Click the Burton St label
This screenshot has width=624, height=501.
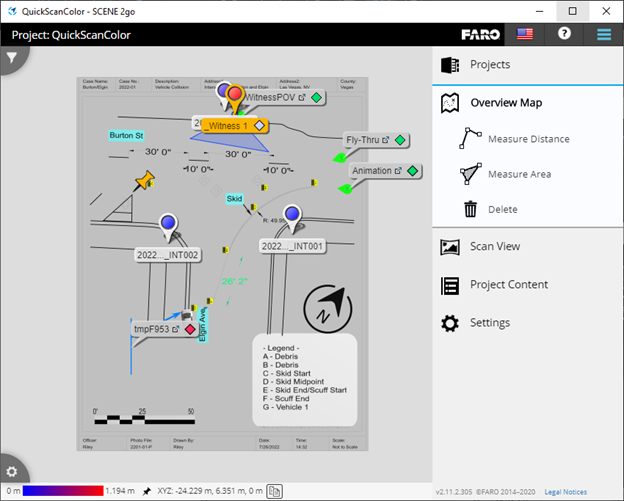click(x=126, y=135)
